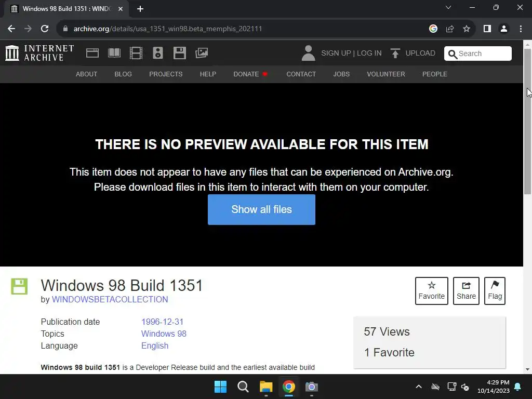
Task: Click the '1 Favorite' text
Action: pyautogui.click(x=389, y=353)
